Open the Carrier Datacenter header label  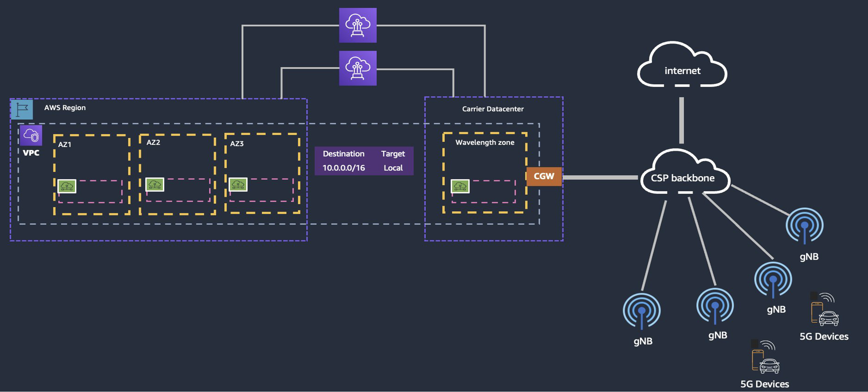pyautogui.click(x=492, y=109)
